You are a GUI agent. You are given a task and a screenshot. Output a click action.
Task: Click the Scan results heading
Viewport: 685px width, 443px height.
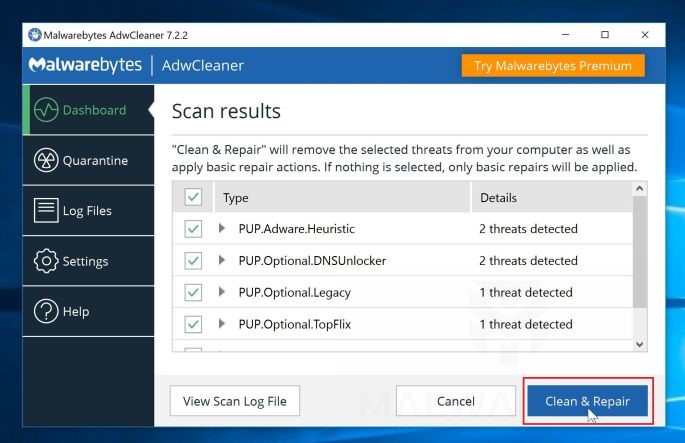[x=226, y=111]
